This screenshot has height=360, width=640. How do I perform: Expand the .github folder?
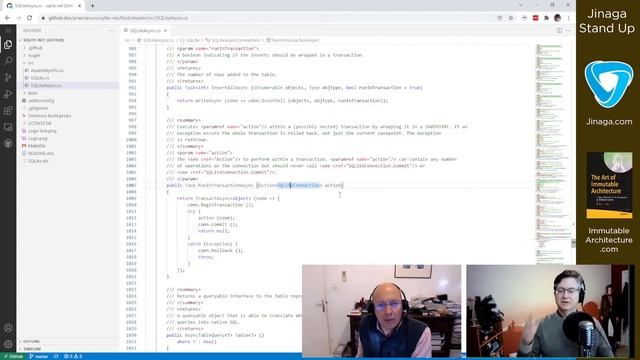[x=35, y=48]
